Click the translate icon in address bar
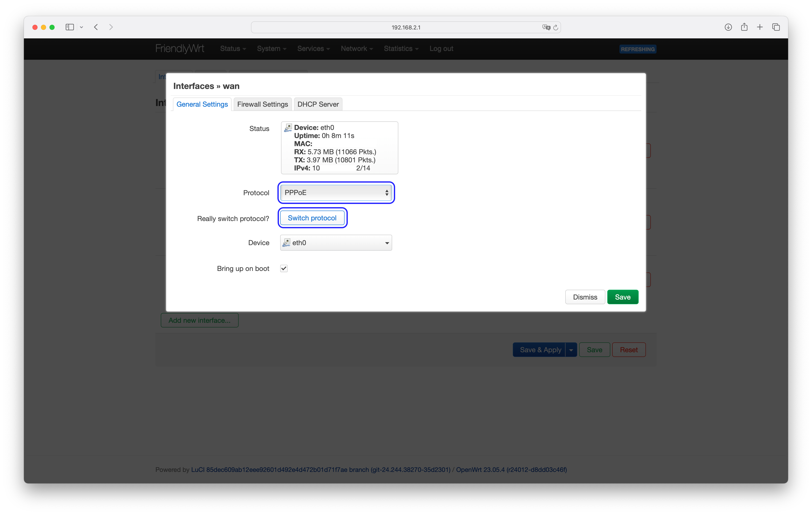 [x=546, y=27]
